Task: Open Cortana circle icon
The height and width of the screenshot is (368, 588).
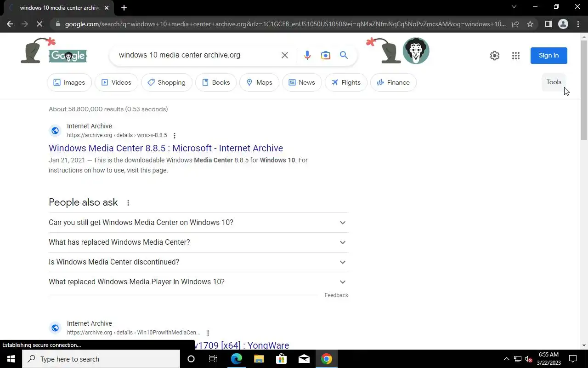Action: click(x=191, y=359)
